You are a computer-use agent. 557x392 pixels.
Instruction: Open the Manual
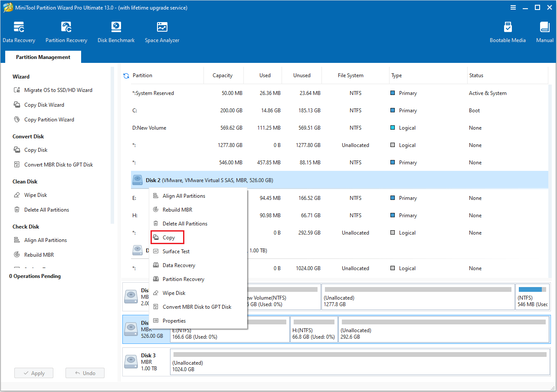(544, 31)
